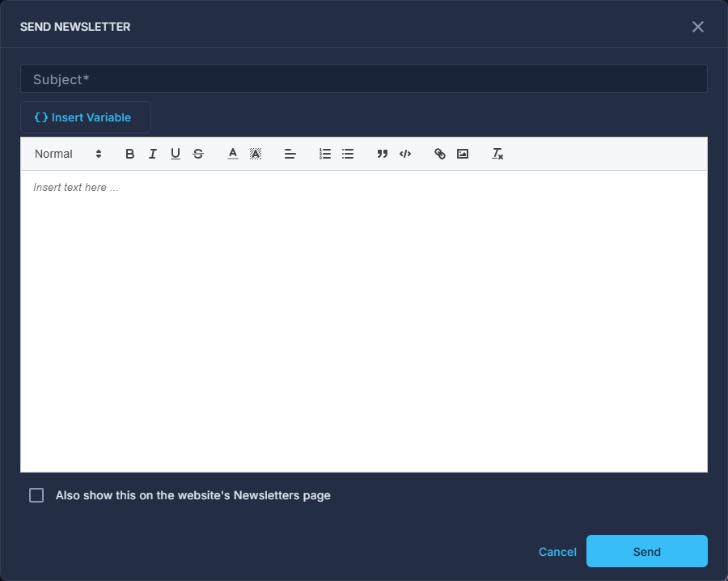728x581 pixels.
Task: Format text as blockquote
Action: 382,154
